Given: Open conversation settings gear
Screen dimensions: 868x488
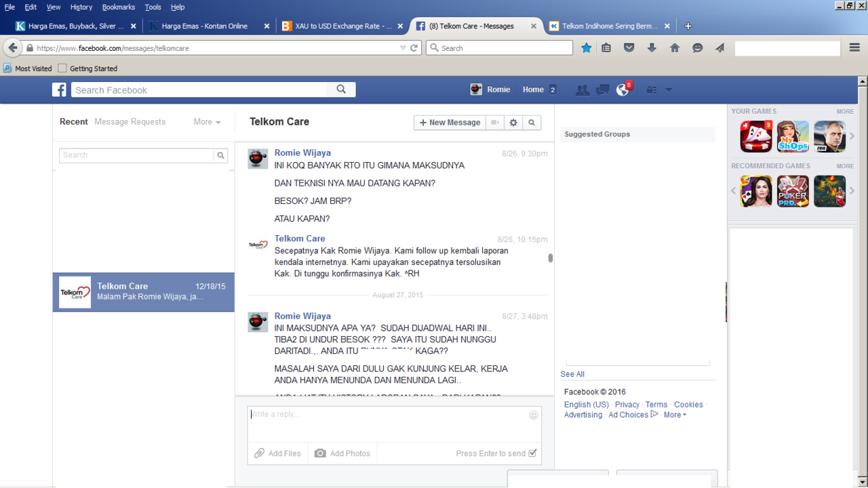Looking at the screenshot, I should 513,123.
